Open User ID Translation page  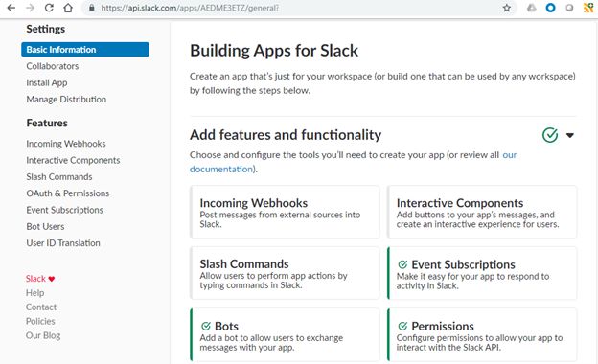point(63,243)
